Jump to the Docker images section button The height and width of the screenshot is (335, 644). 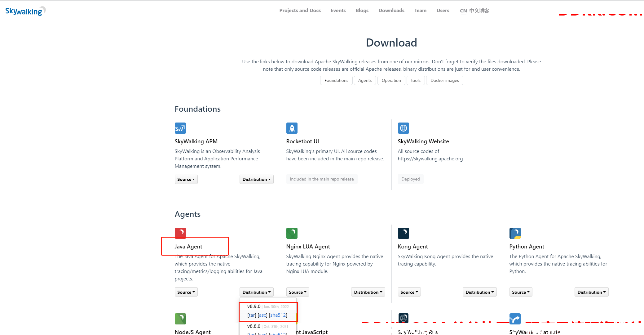(x=444, y=80)
